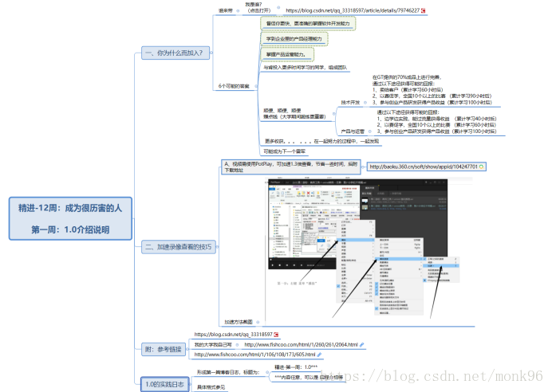Click the green 360 icon beside the baoku link
Viewport: 552px width, 392px height.
(x=481, y=167)
